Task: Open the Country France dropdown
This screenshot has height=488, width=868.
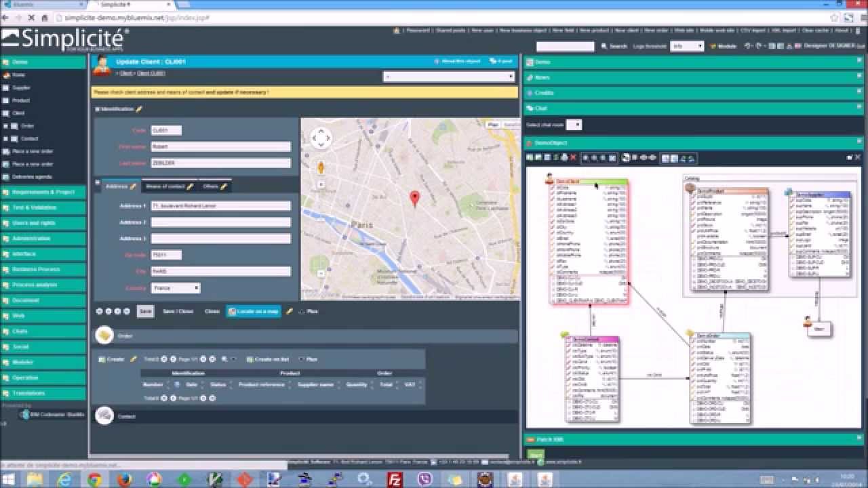Action: [176, 288]
